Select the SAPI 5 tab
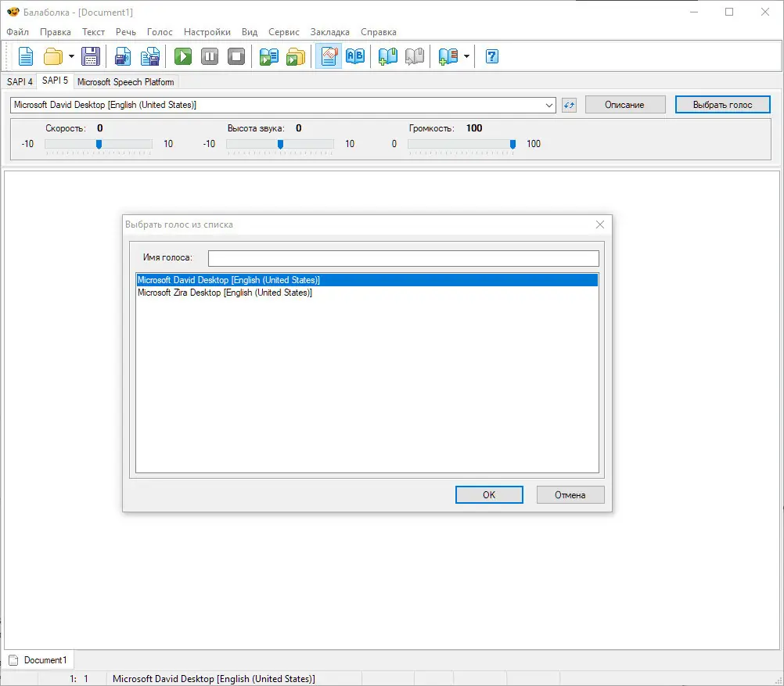Image resolution: width=784 pixels, height=686 pixels. (55, 81)
